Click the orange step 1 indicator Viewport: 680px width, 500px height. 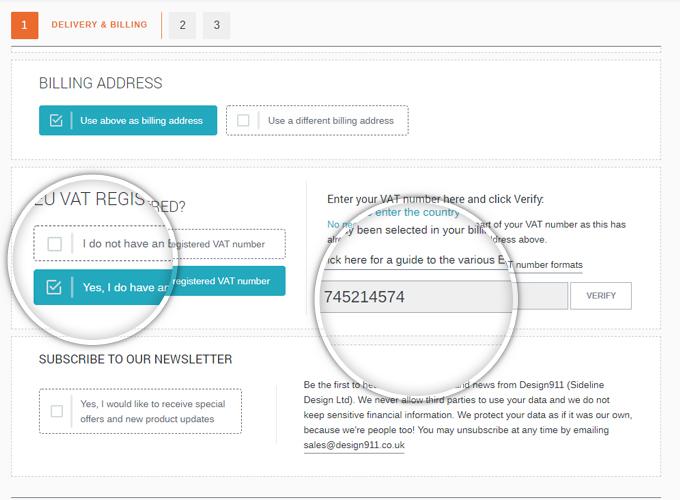click(x=24, y=25)
